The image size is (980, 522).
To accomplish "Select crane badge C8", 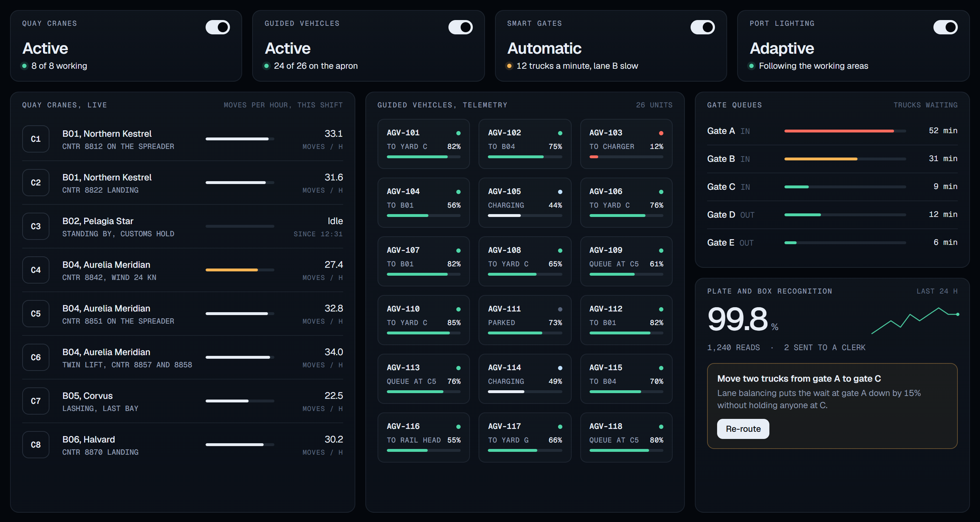I will tap(36, 445).
